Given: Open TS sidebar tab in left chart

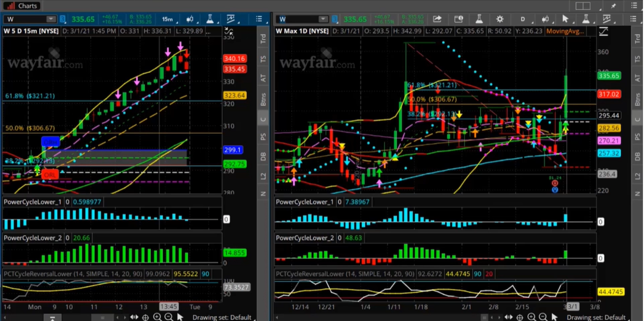Looking at the screenshot, I should 263,59.
